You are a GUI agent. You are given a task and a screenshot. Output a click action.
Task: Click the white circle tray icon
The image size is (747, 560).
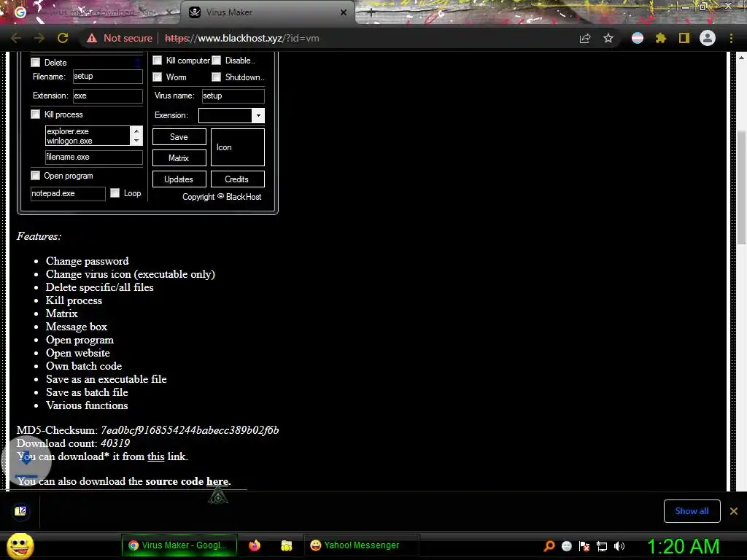[566, 546]
